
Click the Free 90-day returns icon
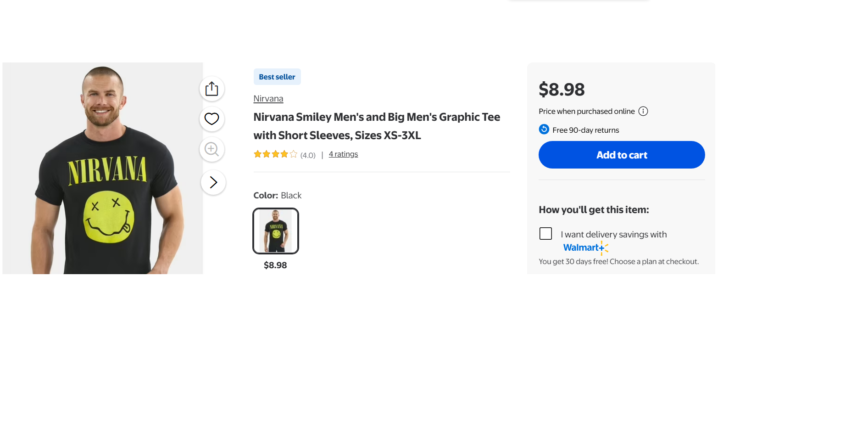(544, 130)
